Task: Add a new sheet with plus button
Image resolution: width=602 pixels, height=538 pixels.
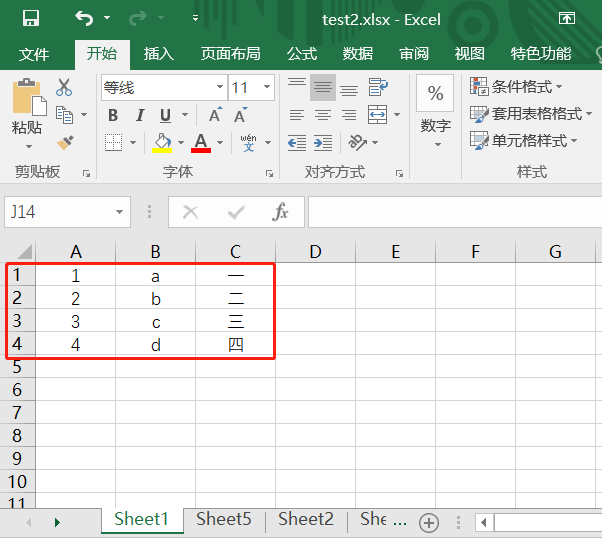Action: 429,522
